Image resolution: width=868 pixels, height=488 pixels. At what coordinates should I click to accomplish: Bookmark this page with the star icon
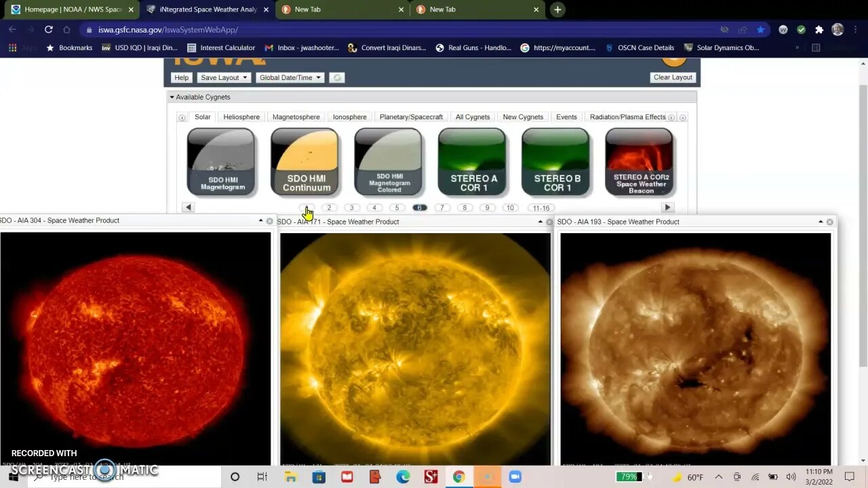pos(761,30)
